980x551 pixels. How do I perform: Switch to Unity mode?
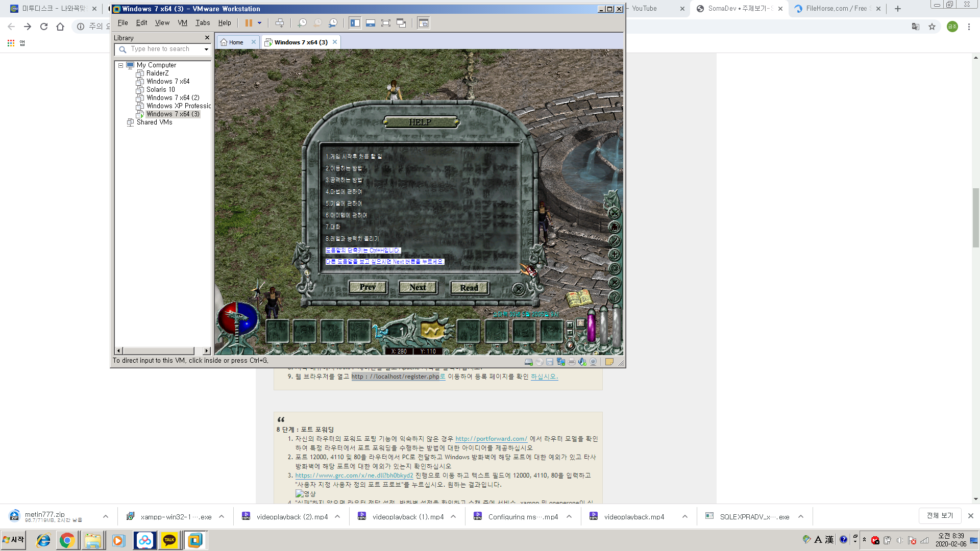(402, 22)
